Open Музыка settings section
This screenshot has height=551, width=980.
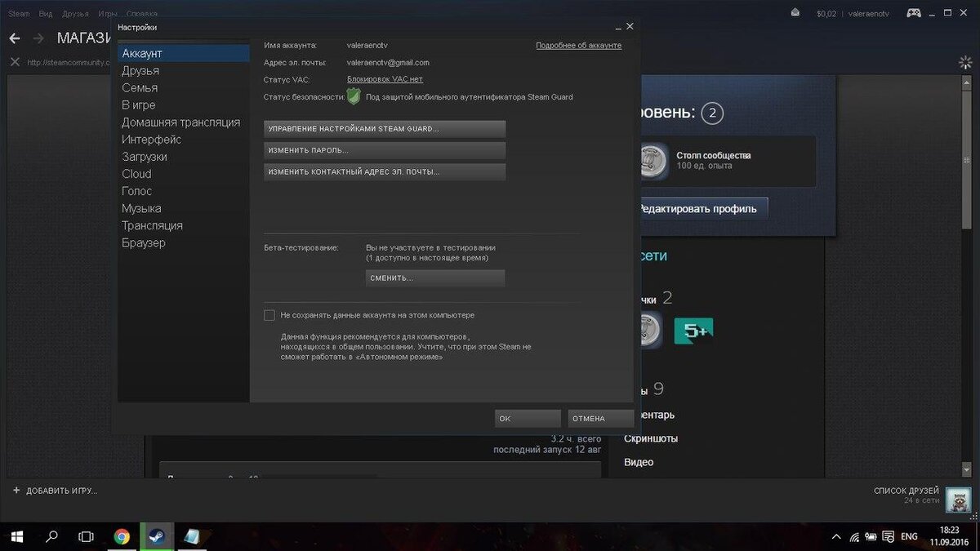pos(184,208)
